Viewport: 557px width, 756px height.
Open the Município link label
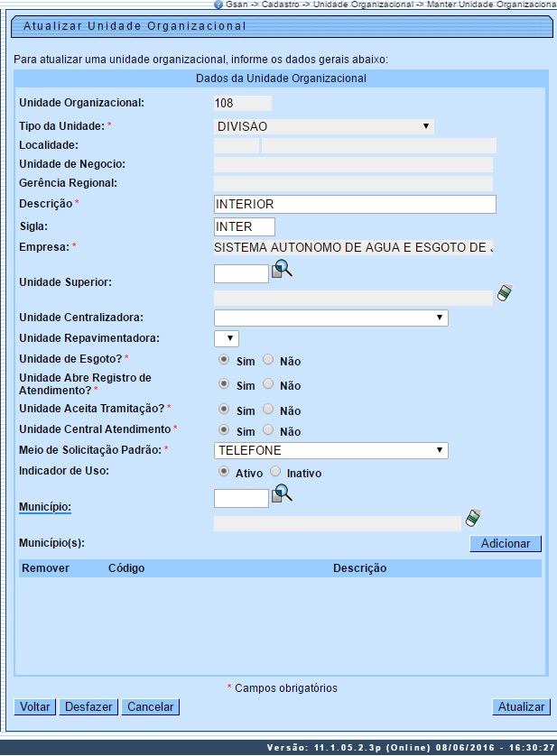44,507
